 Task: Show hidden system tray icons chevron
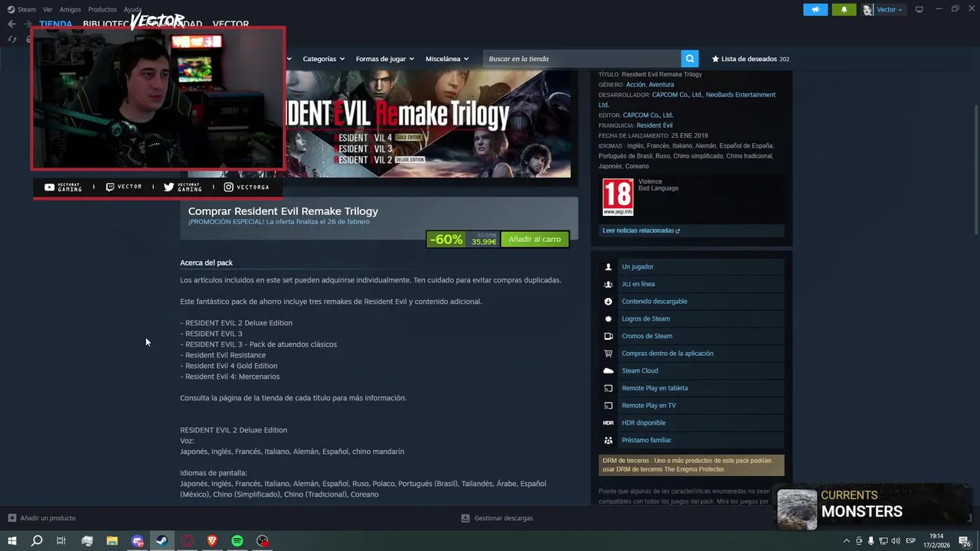click(x=847, y=541)
